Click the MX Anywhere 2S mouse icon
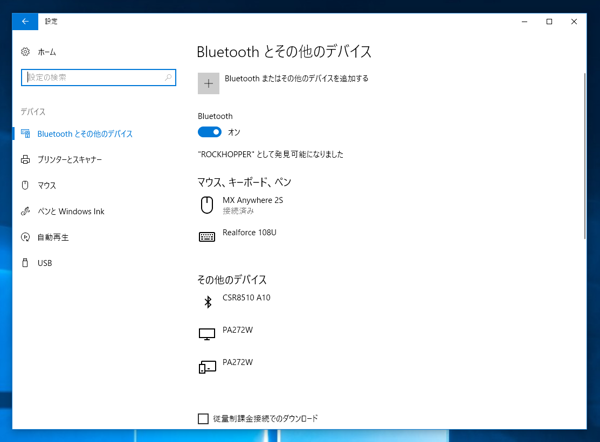This screenshot has width=600, height=442. pyautogui.click(x=207, y=205)
